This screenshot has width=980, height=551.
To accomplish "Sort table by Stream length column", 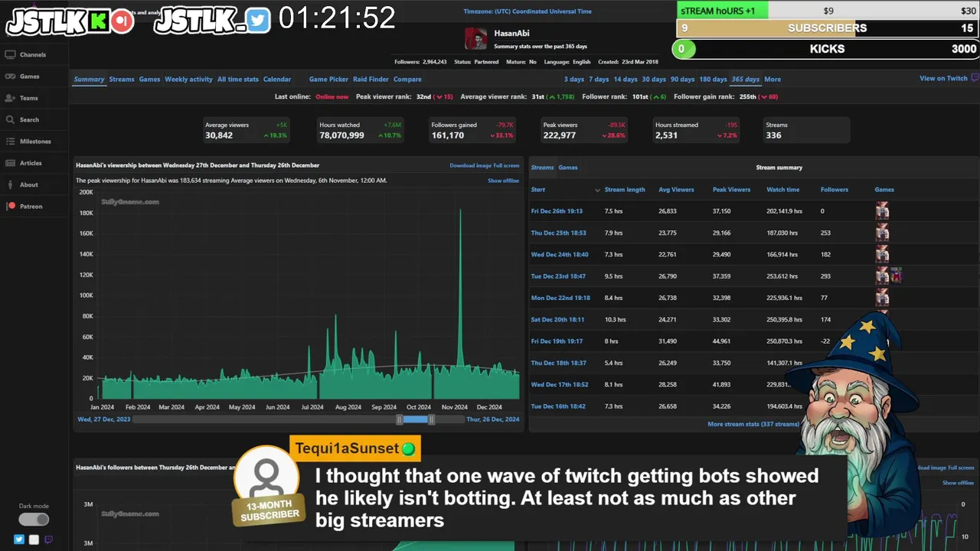I will 625,190.
